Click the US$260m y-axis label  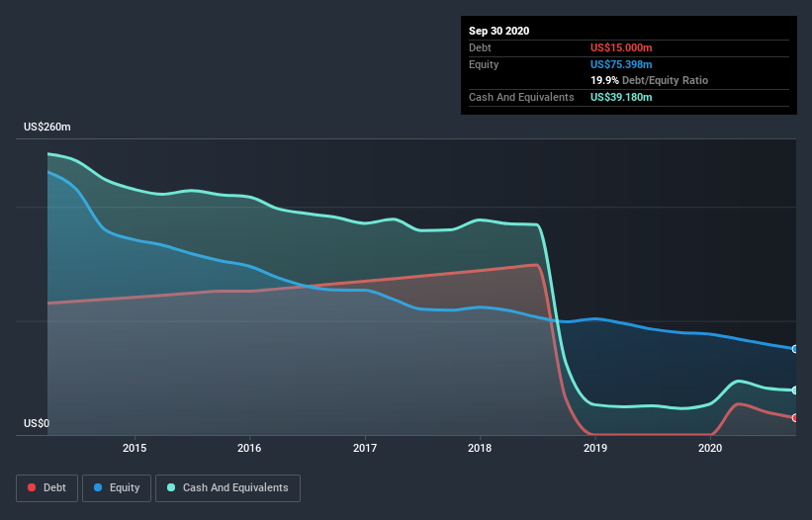coord(47,127)
